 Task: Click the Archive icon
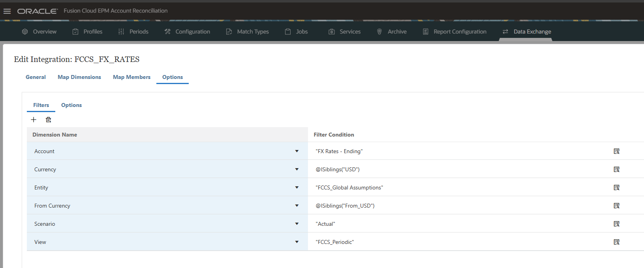tap(379, 32)
